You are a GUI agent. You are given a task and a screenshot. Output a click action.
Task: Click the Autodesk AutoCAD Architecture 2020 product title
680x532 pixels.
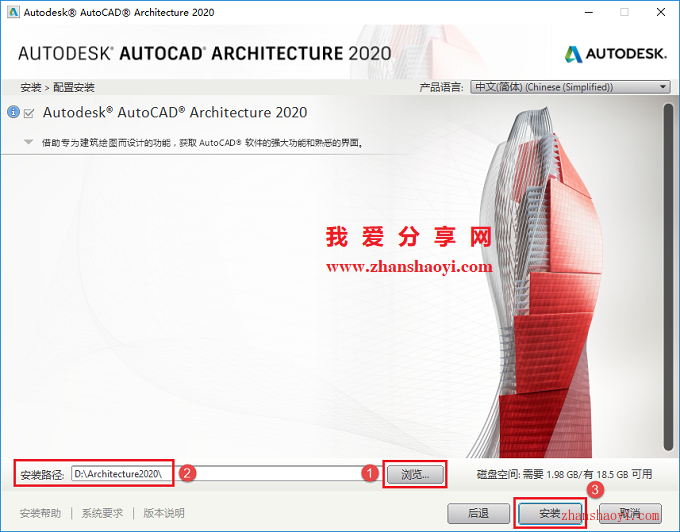coord(175,113)
